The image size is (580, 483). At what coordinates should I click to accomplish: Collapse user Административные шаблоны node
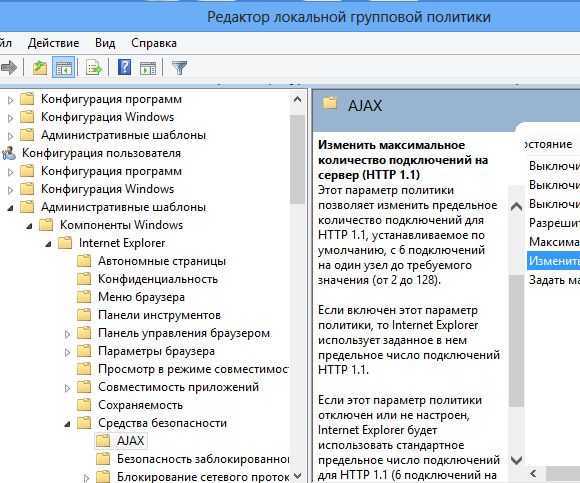point(11,208)
